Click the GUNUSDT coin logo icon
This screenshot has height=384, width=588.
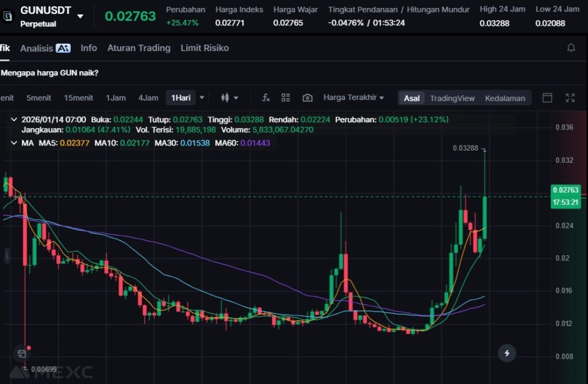click(x=7, y=16)
